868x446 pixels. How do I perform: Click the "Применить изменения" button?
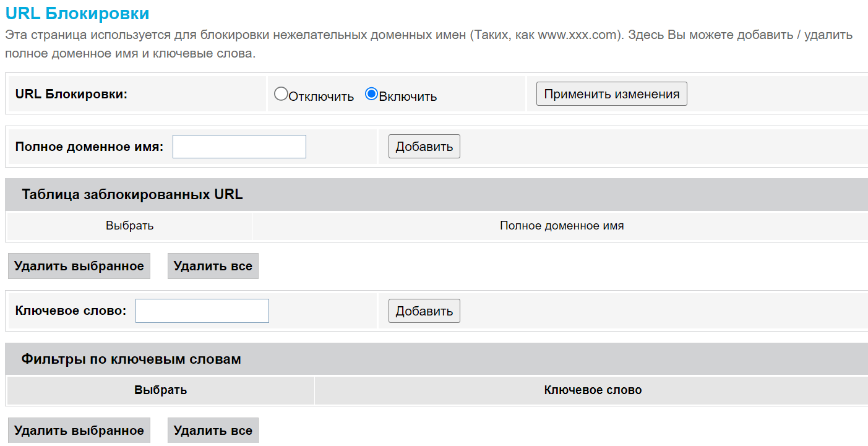(611, 94)
